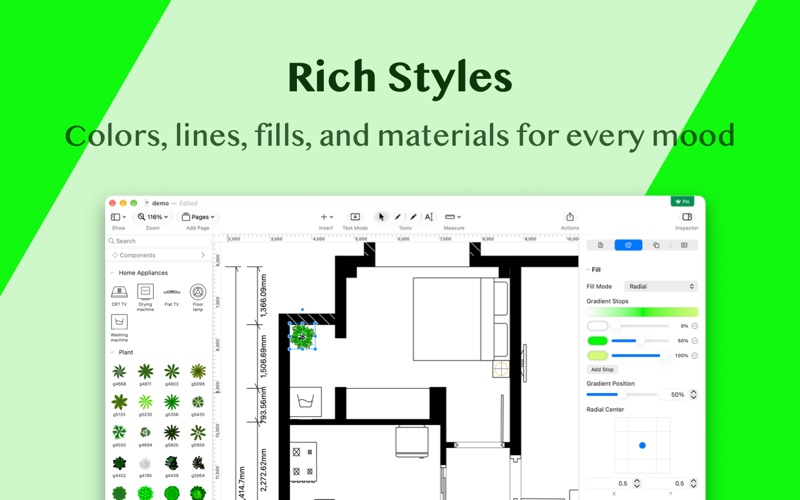Click the Text Mode toolbar icon
This screenshot has height=500, width=800.
click(x=355, y=217)
